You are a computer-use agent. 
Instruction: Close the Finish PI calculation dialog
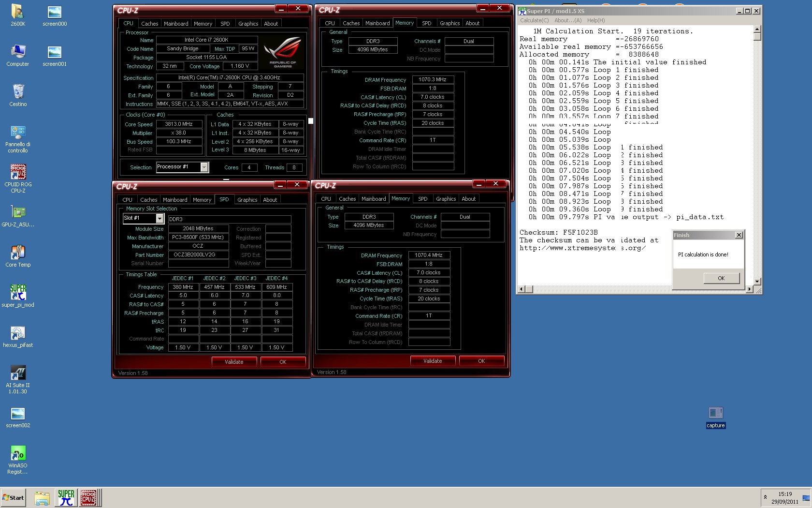click(x=739, y=235)
